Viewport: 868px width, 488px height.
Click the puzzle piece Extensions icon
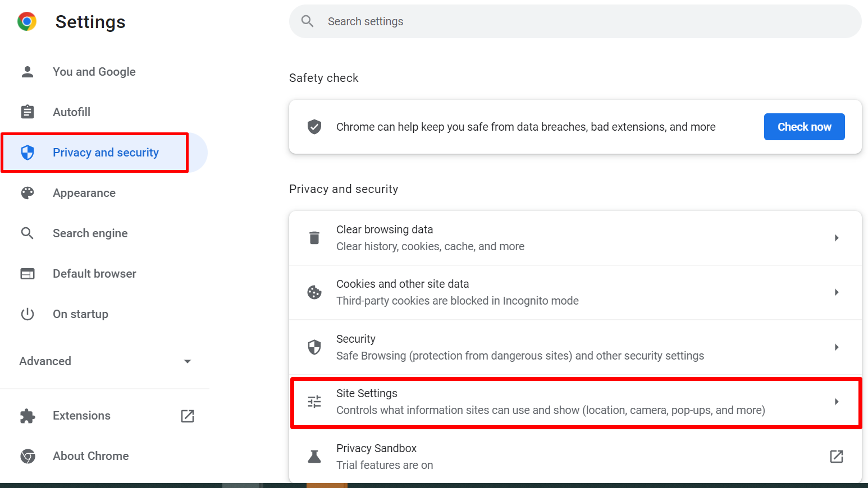27,416
